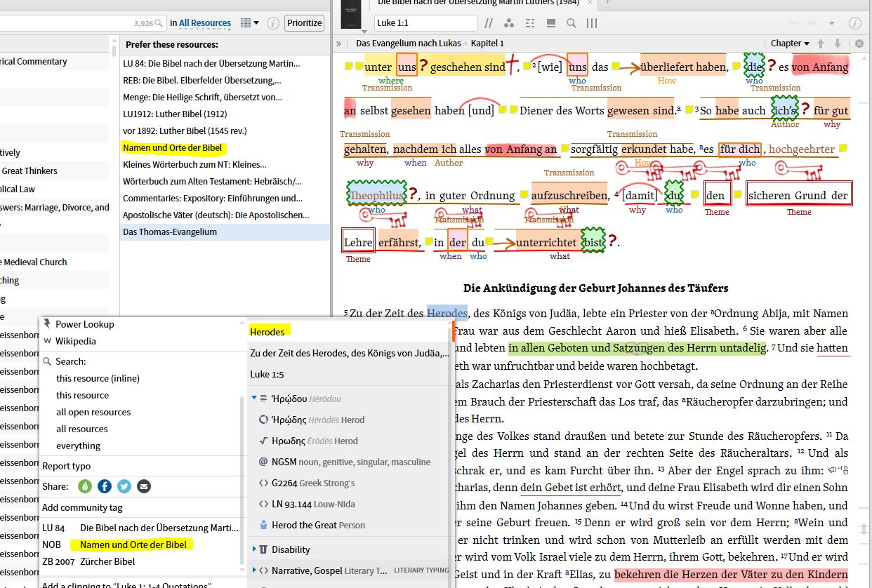Click the search magnifier in Bible panel toolbar
The height and width of the screenshot is (588, 872).
572,23
